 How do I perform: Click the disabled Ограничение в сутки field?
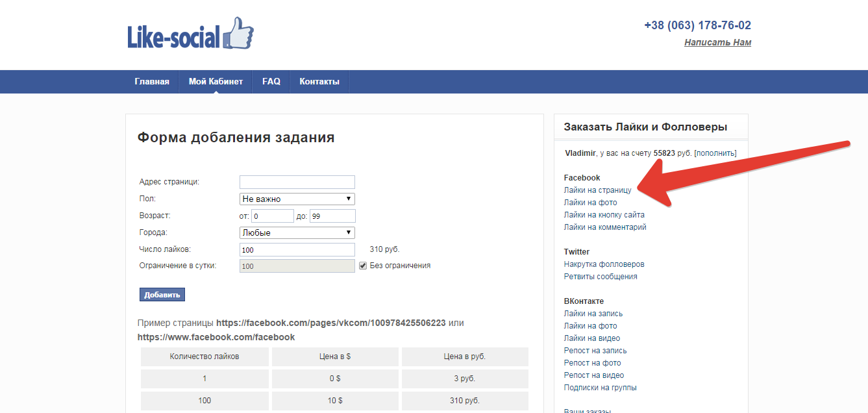click(x=297, y=266)
